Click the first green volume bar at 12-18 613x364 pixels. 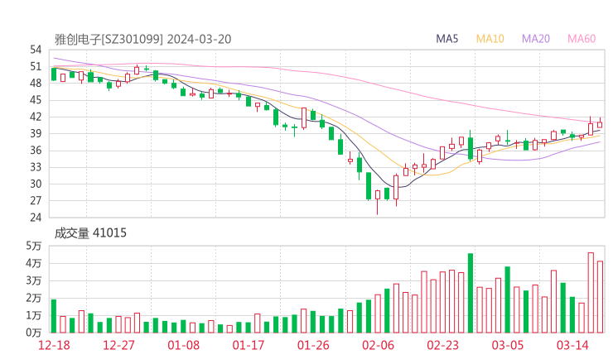(x=54, y=316)
